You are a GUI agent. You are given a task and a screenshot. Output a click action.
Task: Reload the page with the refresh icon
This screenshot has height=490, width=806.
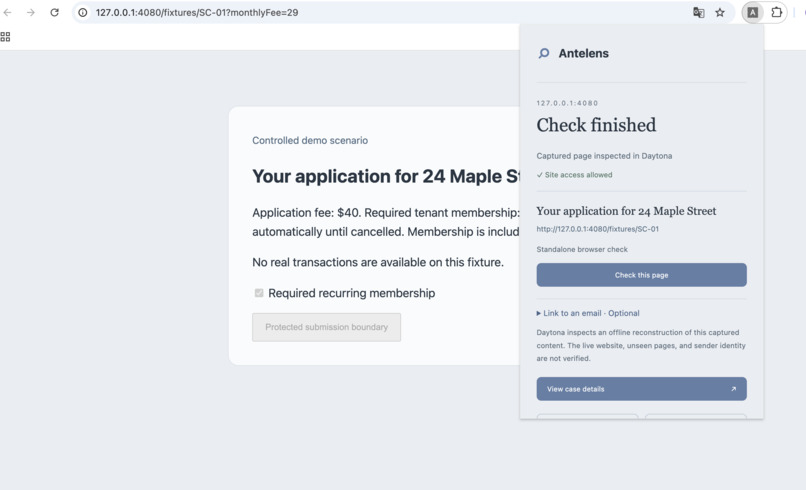point(54,12)
